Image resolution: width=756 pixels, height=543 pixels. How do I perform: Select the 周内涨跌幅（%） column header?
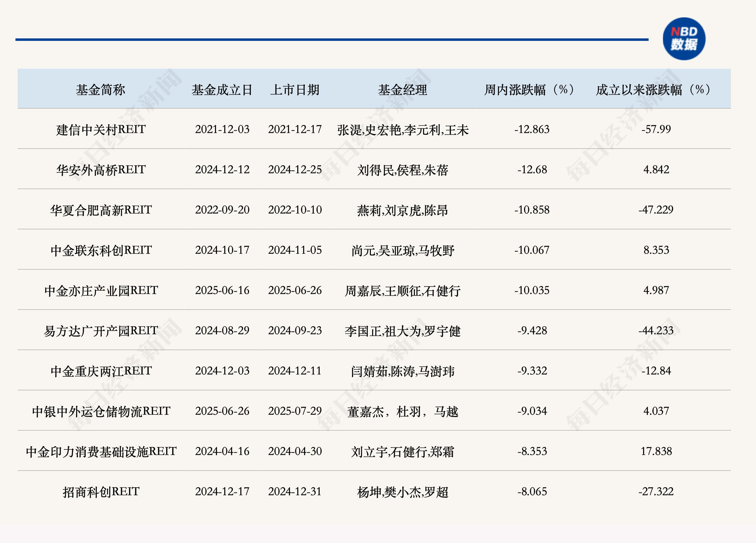[x=532, y=90]
